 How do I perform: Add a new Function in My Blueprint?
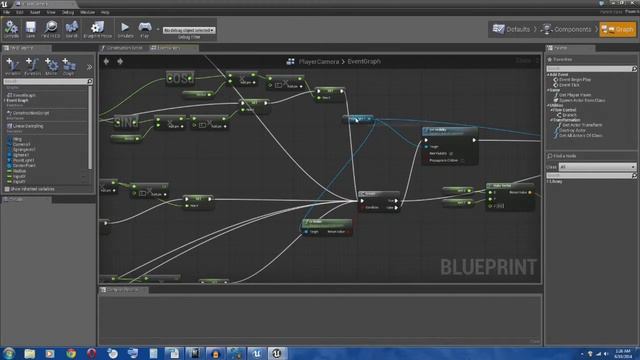click(32, 67)
